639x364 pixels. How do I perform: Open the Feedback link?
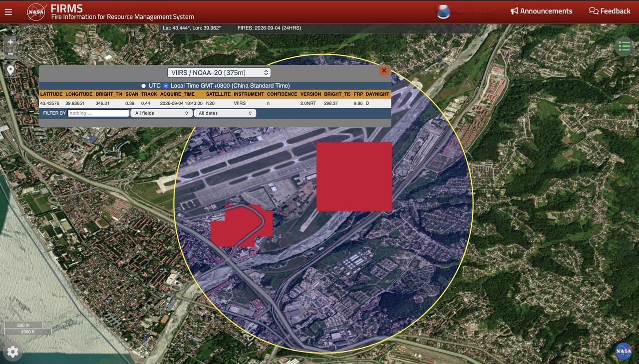pos(610,11)
